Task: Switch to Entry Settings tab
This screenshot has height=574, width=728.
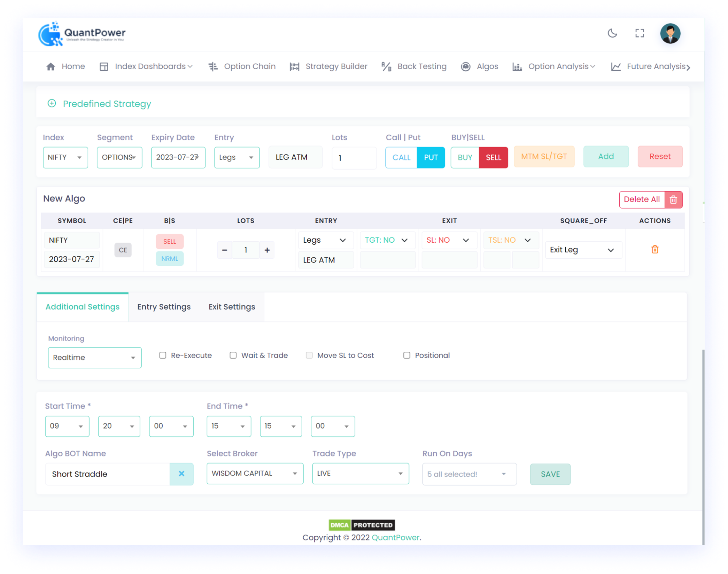Action: [164, 307]
